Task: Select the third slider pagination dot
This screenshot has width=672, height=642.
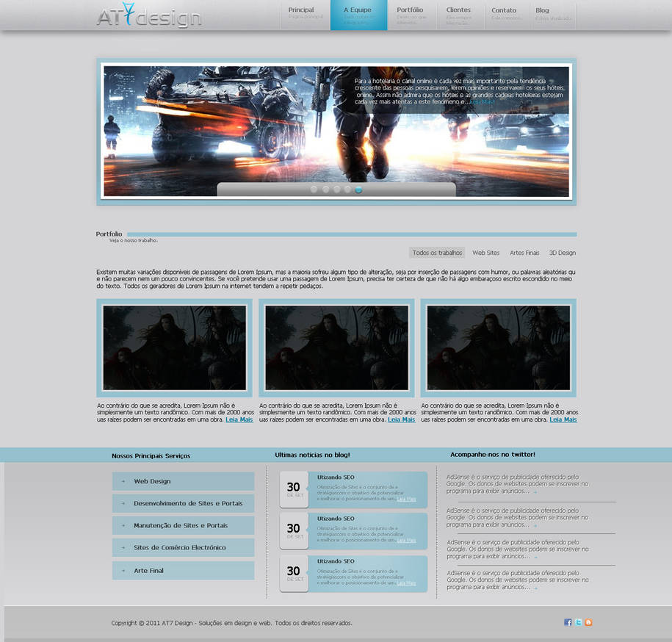Action: (337, 190)
